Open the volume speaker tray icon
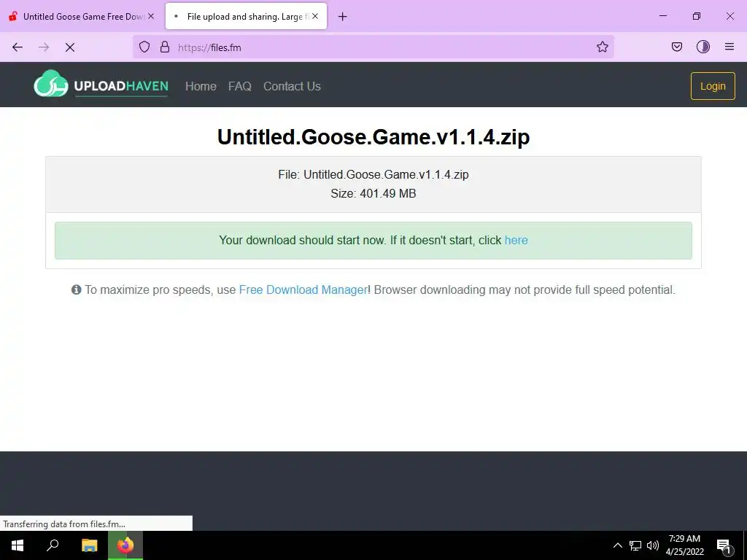The image size is (747, 560). point(653,545)
